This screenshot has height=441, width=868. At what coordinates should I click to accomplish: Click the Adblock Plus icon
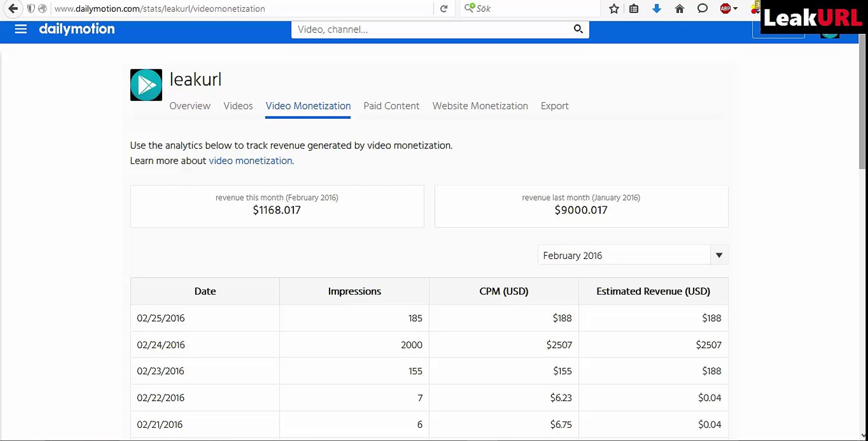coord(725,9)
